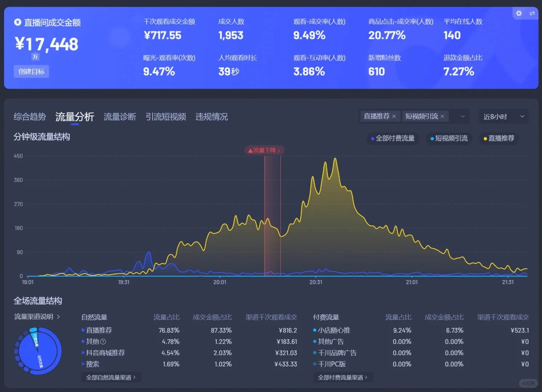Click the question mark icon next to 其他
The width and height of the screenshot is (542, 392).
(103, 342)
